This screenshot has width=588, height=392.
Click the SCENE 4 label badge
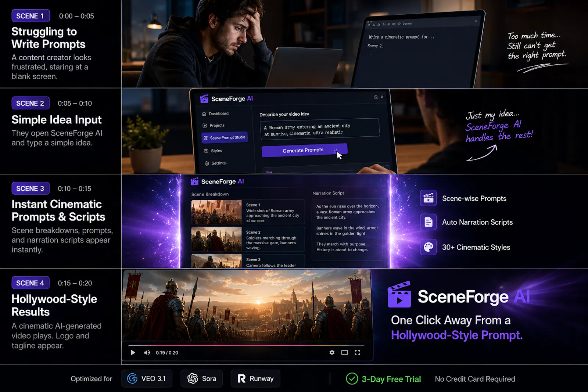click(x=31, y=283)
